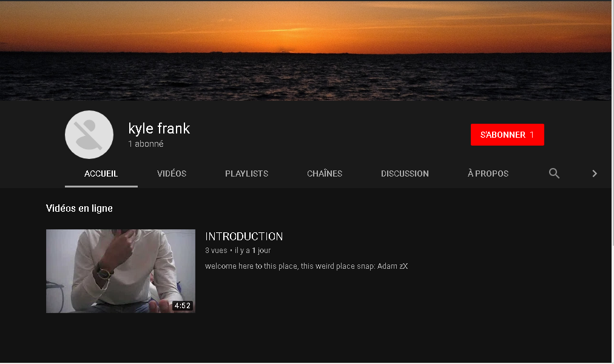
Task: Select the kyle frank channel name
Action: (159, 129)
